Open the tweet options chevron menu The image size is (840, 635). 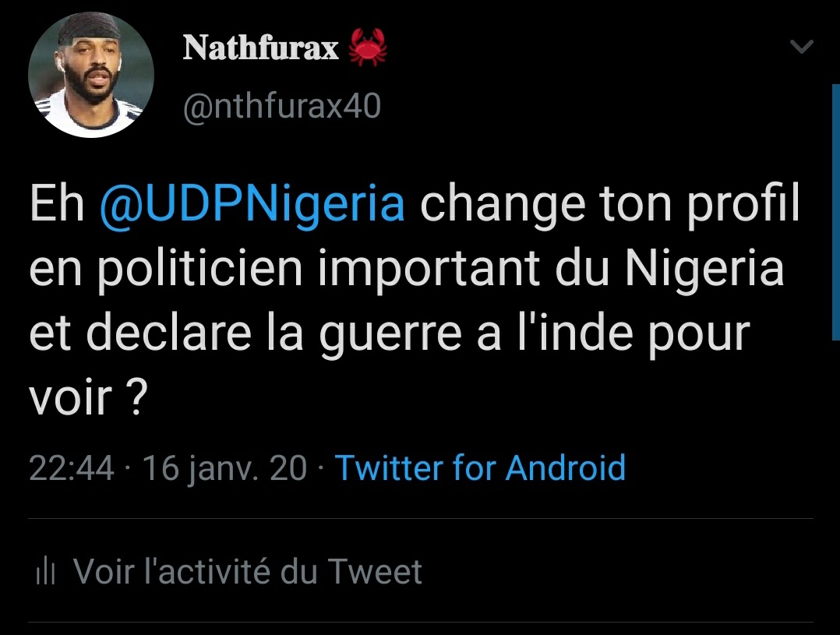tap(801, 48)
